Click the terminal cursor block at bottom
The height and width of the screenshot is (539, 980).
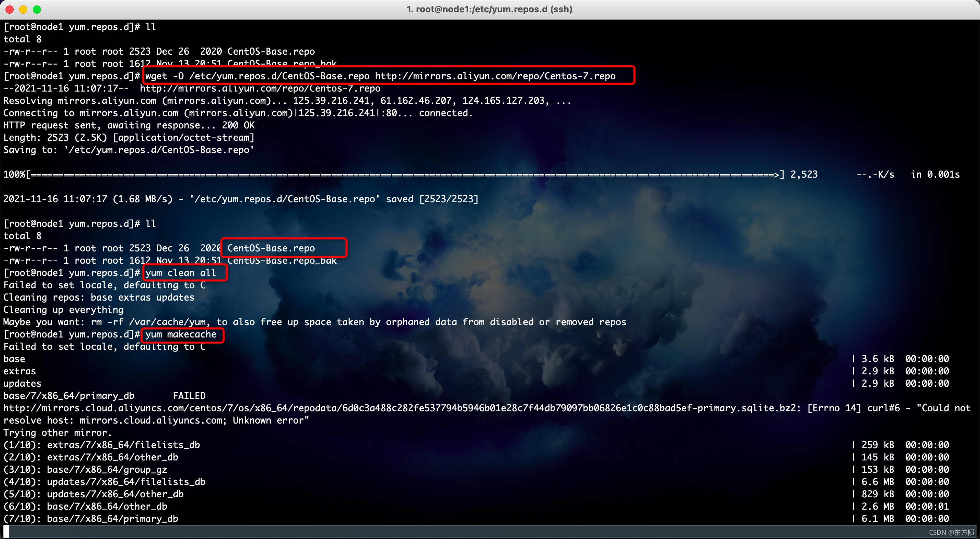coord(6,531)
